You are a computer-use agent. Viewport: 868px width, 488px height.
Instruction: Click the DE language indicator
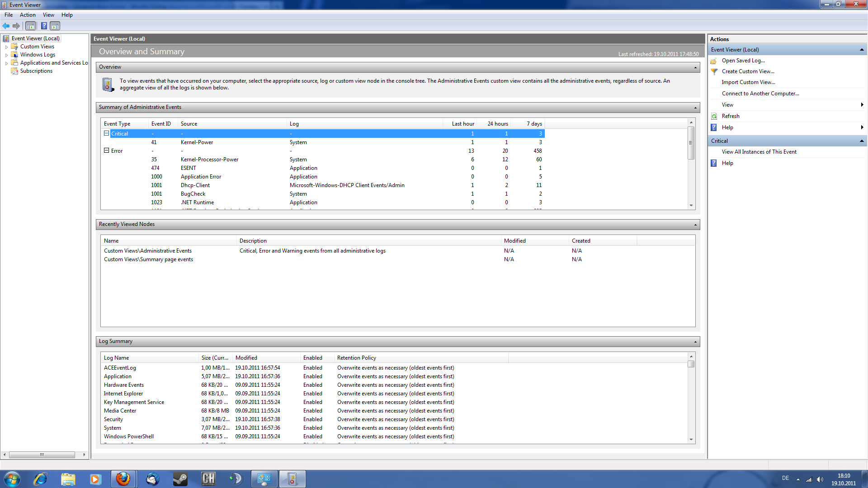(x=786, y=479)
